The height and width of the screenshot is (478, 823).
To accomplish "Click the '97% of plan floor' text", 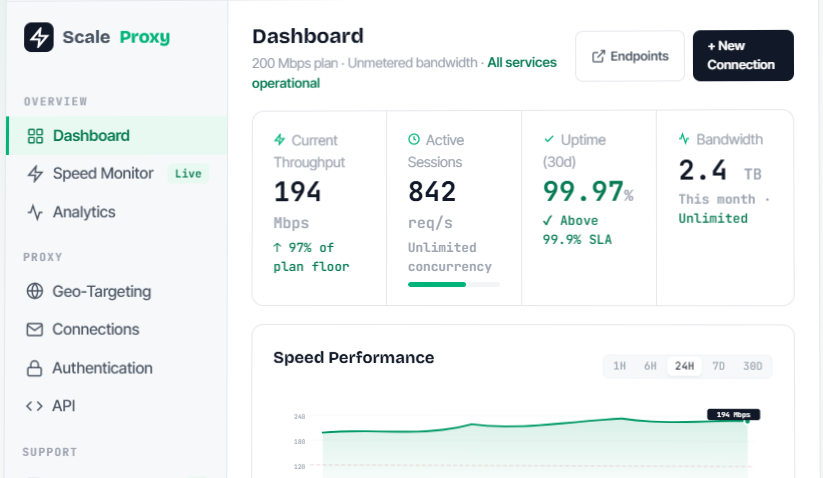I will pyautogui.click(x=311, y=257).
